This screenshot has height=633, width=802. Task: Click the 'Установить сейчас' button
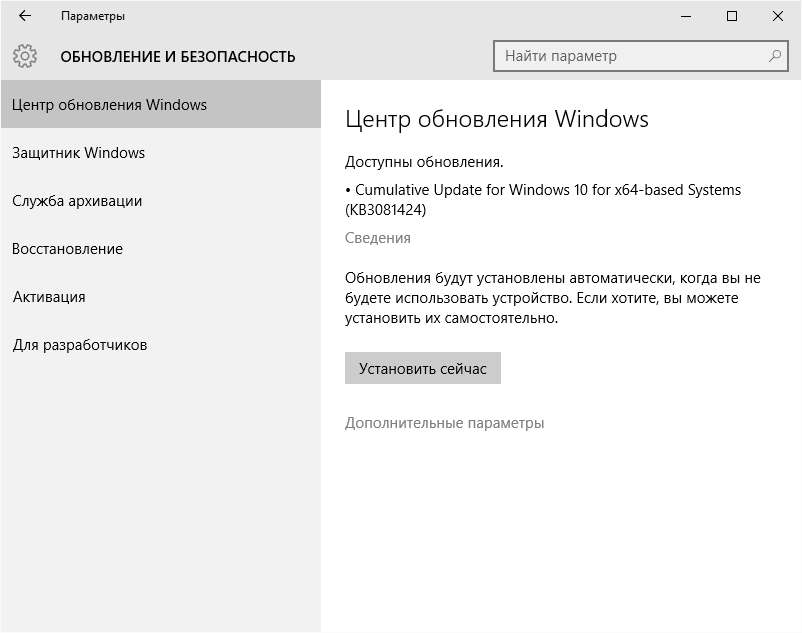[x=422, y=368]
